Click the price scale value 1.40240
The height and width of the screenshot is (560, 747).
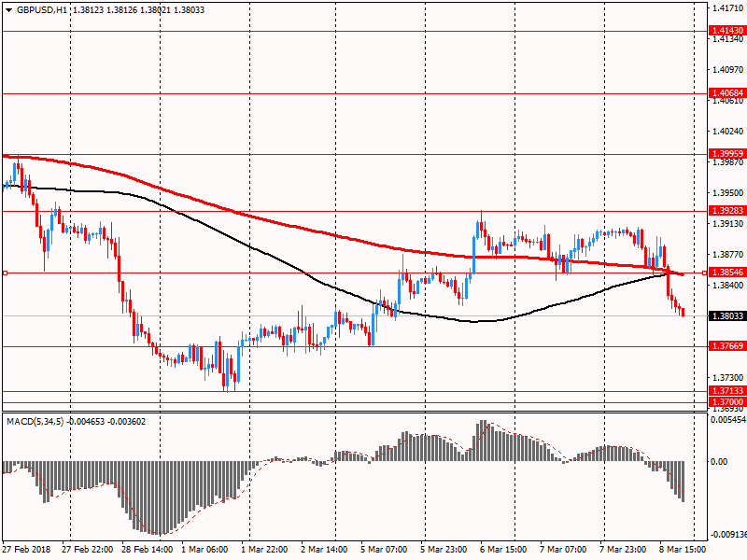coord(727,131)
